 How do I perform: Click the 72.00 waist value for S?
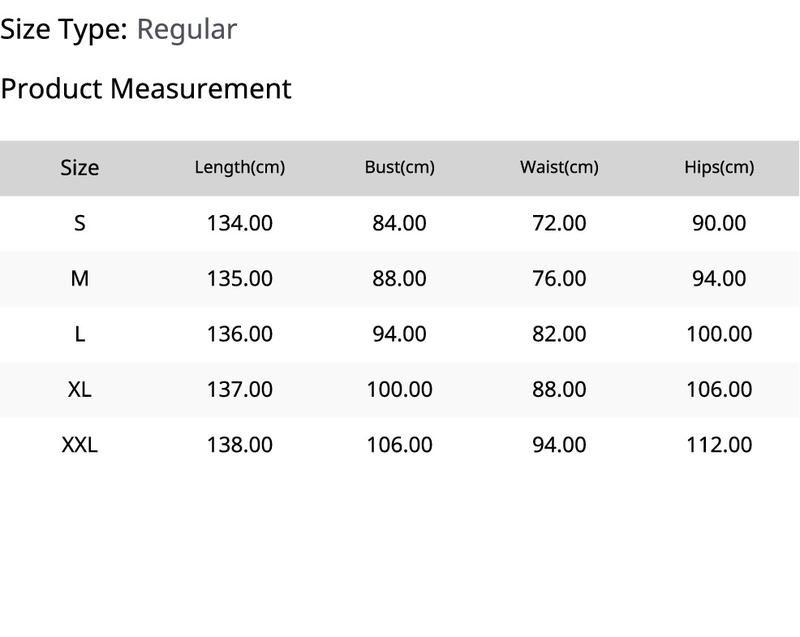(559, 223)
